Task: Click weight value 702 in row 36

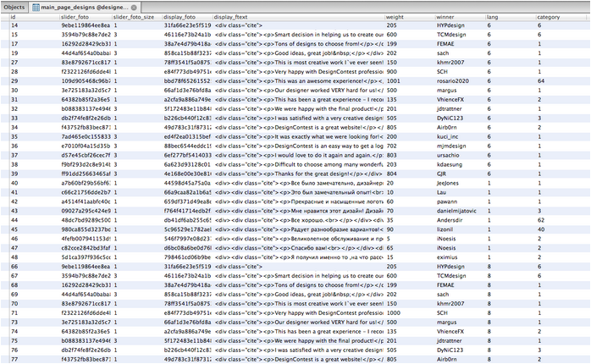Action: pyautogui.click(x=392, y=146)
